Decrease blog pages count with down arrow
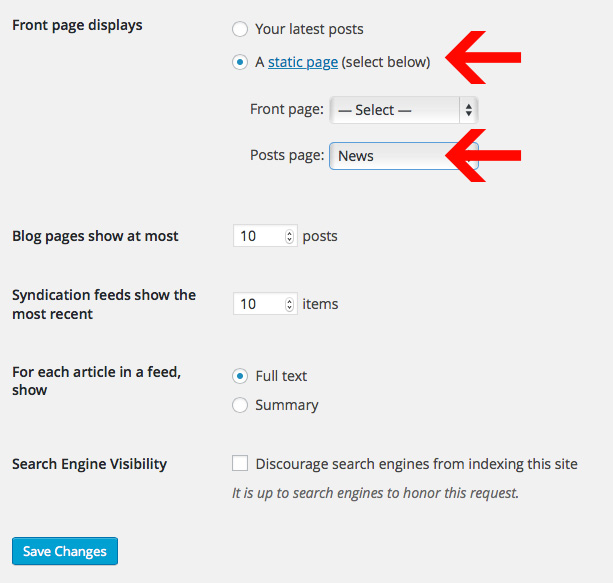Viewport: 613px width, 583px height. coord(290,241)
